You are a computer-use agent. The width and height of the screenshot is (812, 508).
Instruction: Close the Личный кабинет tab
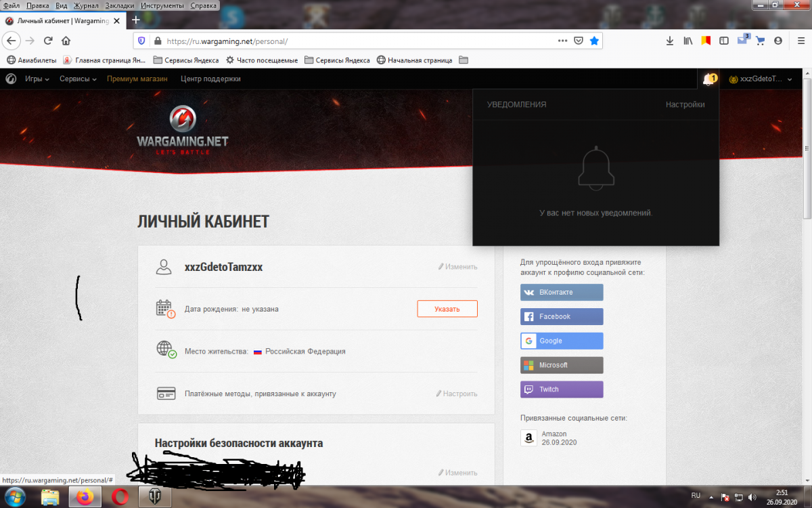pos(116,20)
